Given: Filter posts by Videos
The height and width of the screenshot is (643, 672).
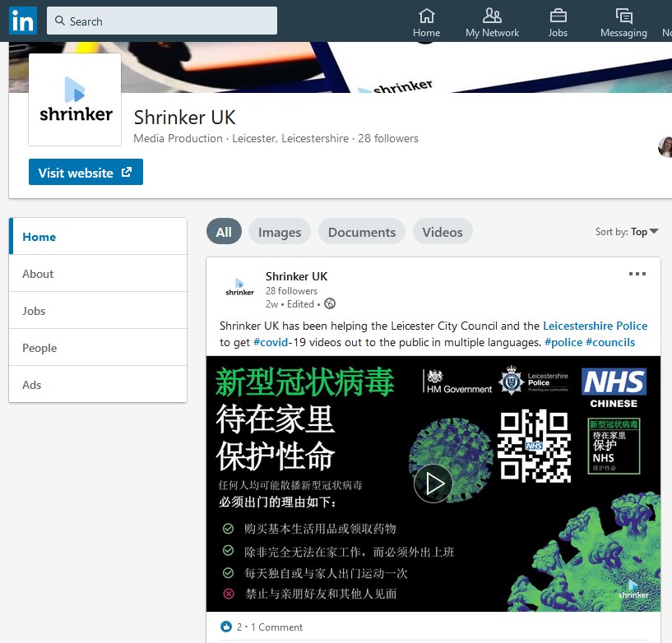Looking at the screenshot, I should point(443,232).
